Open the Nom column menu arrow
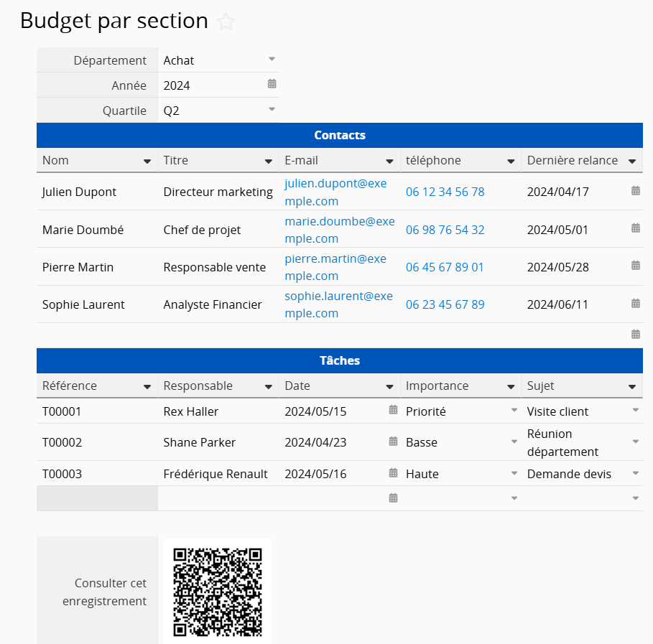 tap(147, 161)
